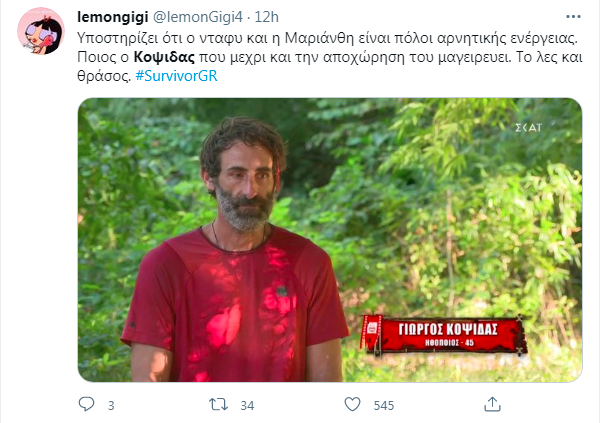601x423 pixels.
Task: Click the reply speech bubble icon
Action: 86,404
